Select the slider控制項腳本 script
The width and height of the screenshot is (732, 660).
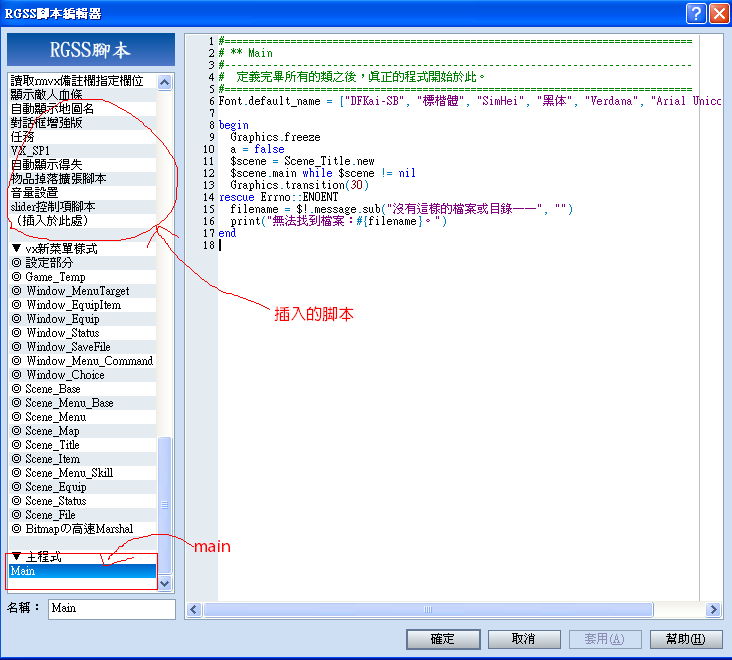[83, 207]
